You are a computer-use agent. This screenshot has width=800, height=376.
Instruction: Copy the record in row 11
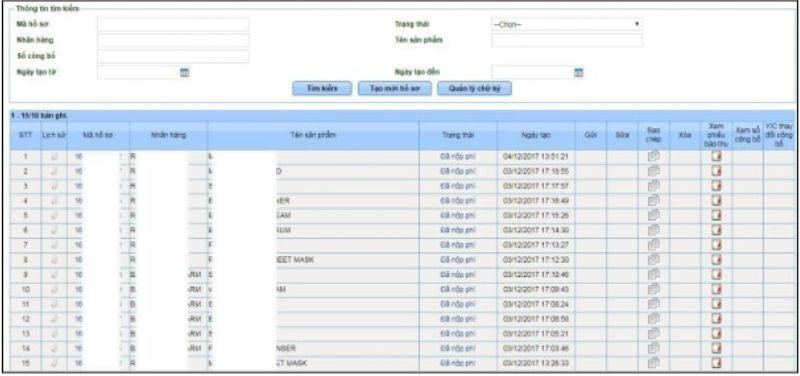[x=654, y=304]
